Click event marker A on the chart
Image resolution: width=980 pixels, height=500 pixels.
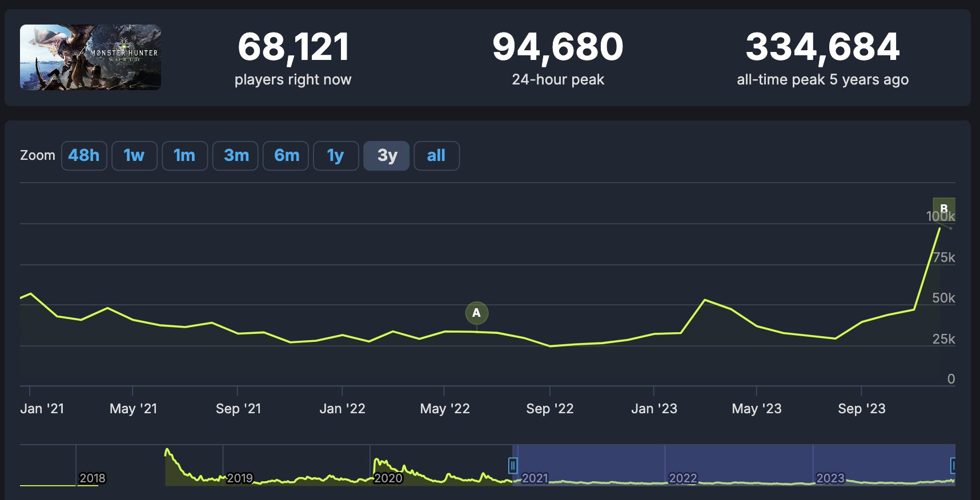pyautogui.click(x=477, y=313)
